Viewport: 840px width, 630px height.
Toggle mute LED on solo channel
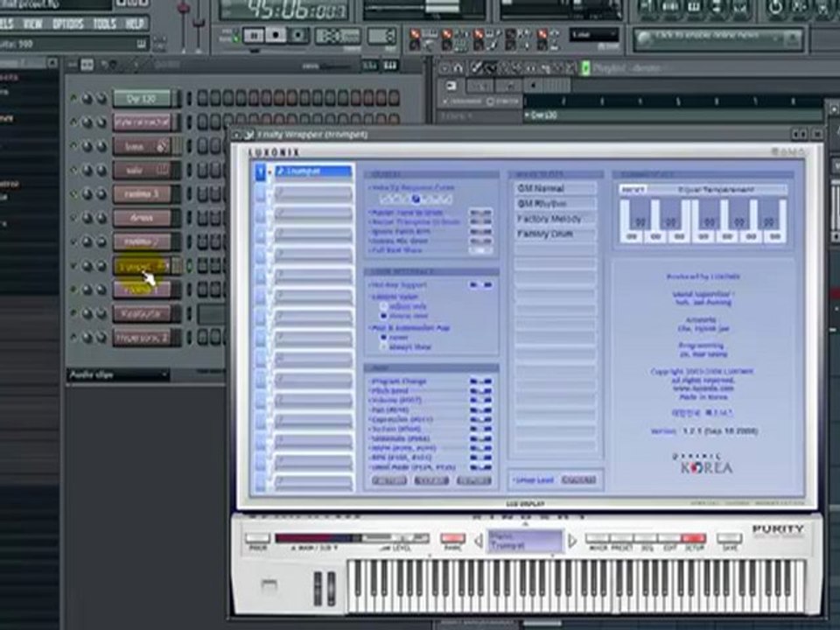(73, 171)
